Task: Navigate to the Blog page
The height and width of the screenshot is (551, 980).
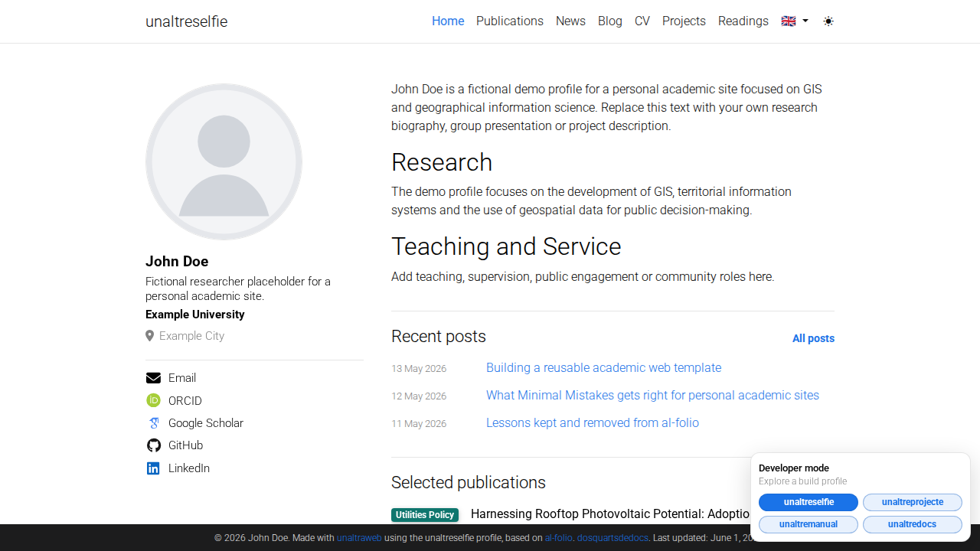Action: pyautogui.click(x=610, y=21)
